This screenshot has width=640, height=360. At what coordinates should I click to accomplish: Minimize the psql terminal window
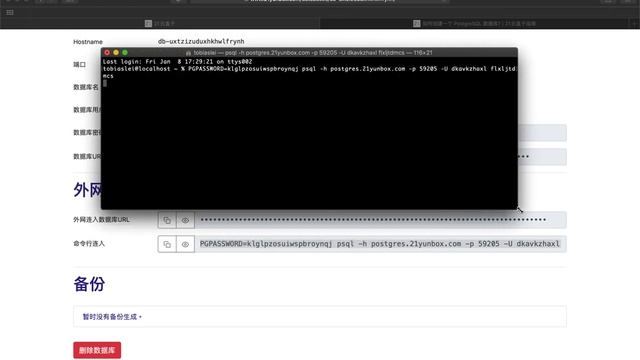[116, 52]
